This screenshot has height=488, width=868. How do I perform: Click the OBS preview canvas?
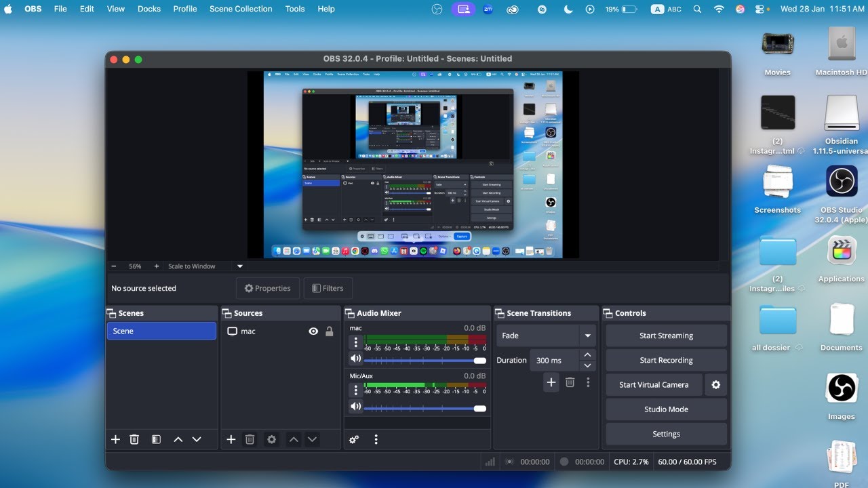(x=413, y=165)
